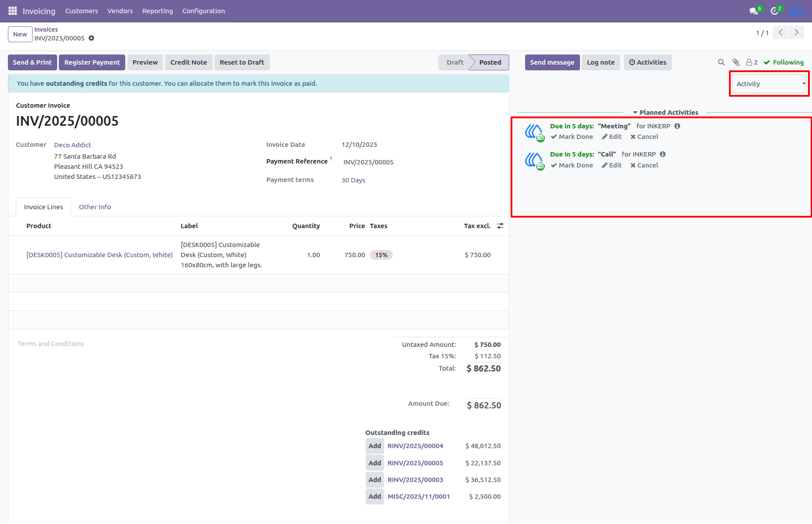812x524 pixels.
Task: Click the attachments paperclip icon
Action: 736,62
